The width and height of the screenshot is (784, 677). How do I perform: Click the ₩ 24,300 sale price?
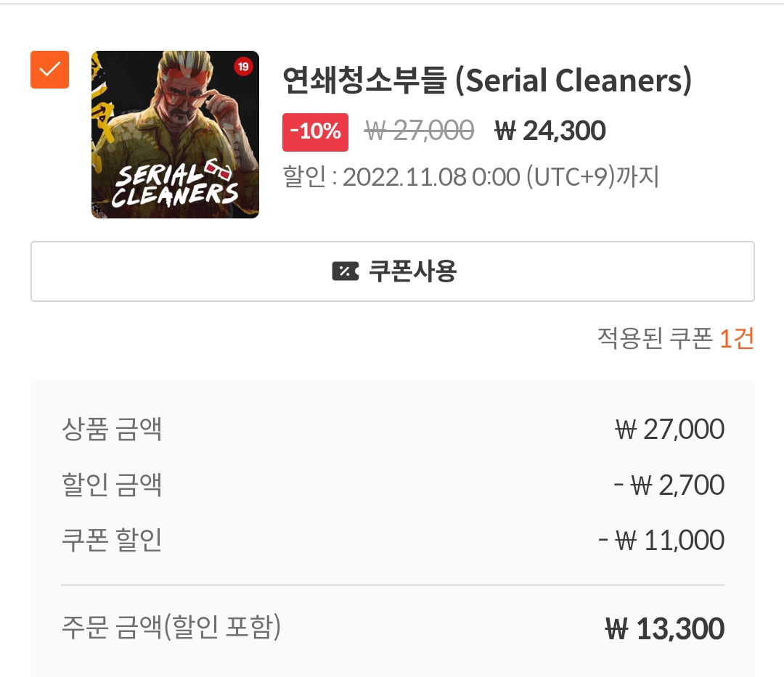click(x=550, y=131)
